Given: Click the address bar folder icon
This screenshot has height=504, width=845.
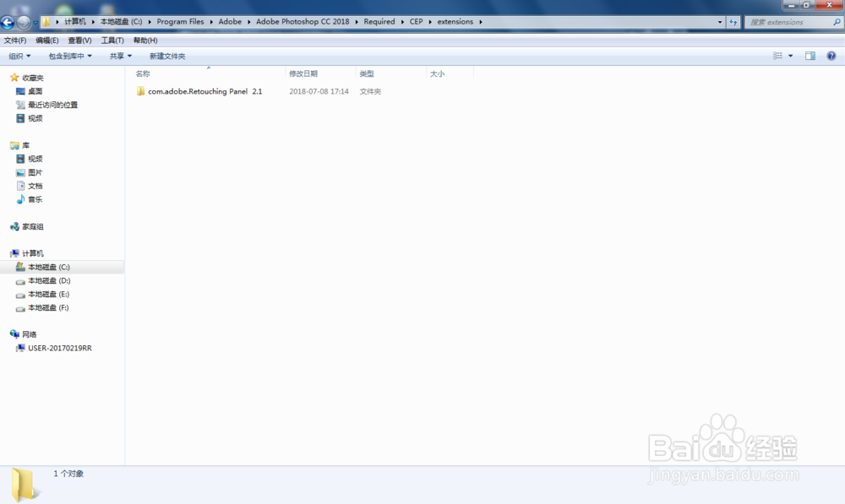Looking at the screenshot, I should point(46,22).
